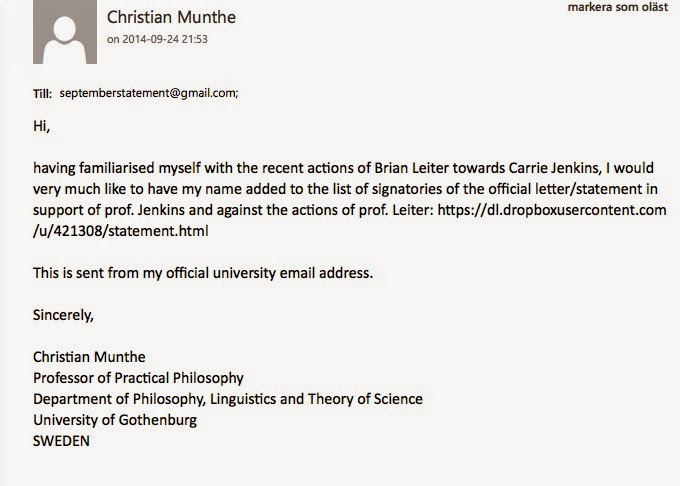Click "SWEDEN" at the end of signature

pos(61,441)
